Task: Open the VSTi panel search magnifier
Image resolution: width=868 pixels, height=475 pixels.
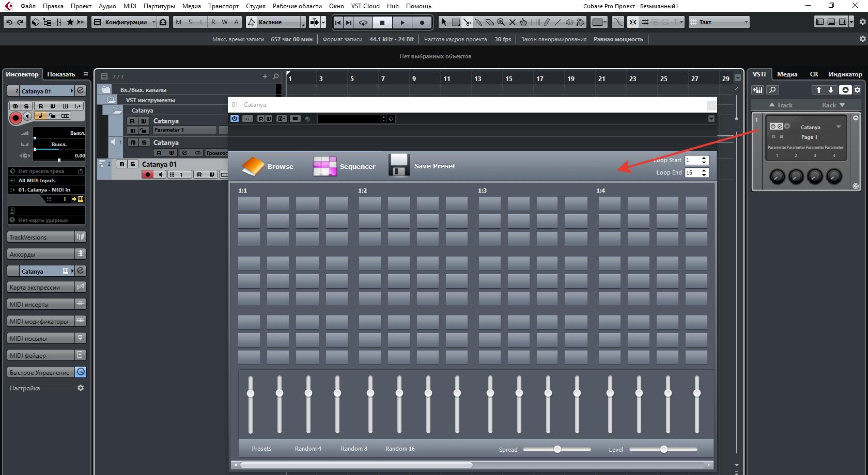Action: point(772,90)
